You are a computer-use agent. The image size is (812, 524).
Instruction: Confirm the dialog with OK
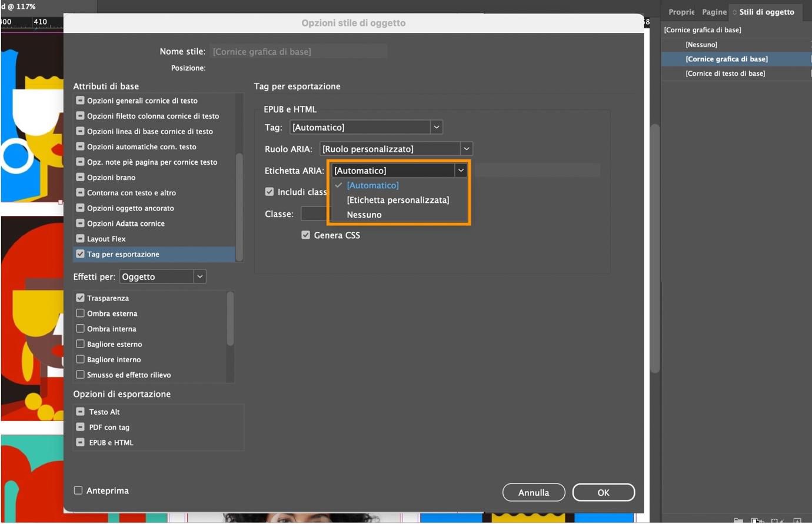tap(604, 492)
